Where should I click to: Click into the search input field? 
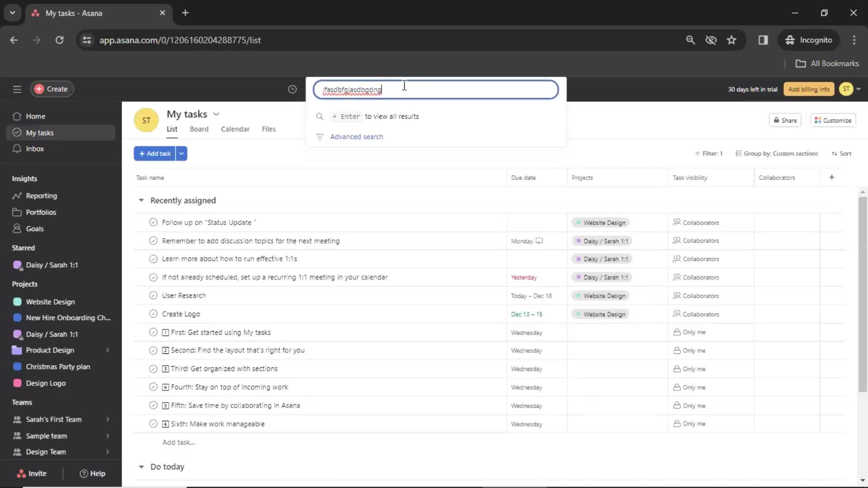click(436, 89)
